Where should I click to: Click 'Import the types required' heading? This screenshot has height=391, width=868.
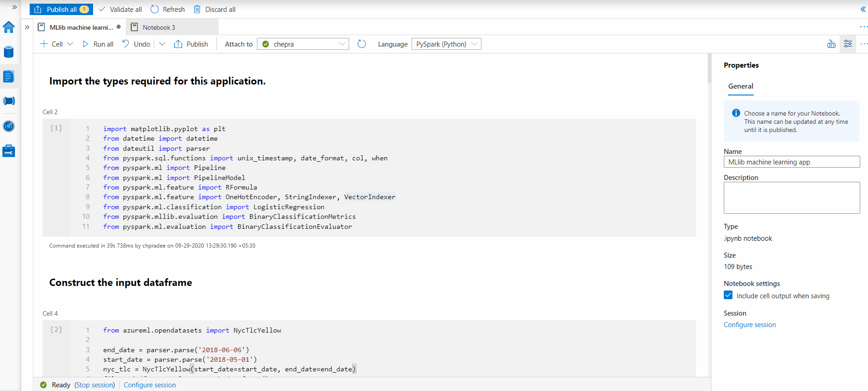pyautogui.click(x=157, y=81)
